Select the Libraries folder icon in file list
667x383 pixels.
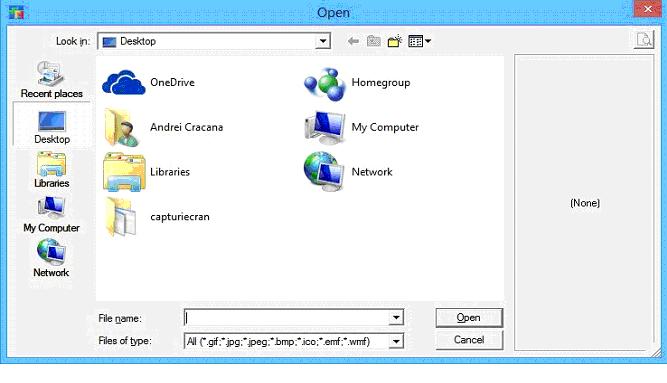[124, 172]
